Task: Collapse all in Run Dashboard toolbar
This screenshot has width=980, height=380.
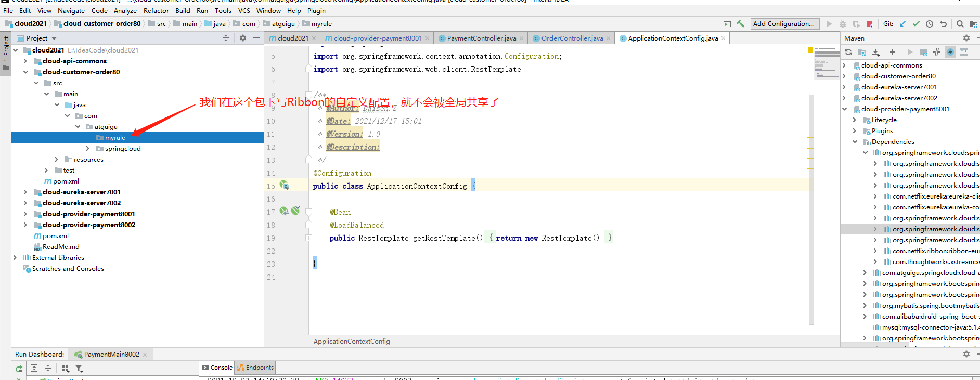Action: [x=48, y=368]
